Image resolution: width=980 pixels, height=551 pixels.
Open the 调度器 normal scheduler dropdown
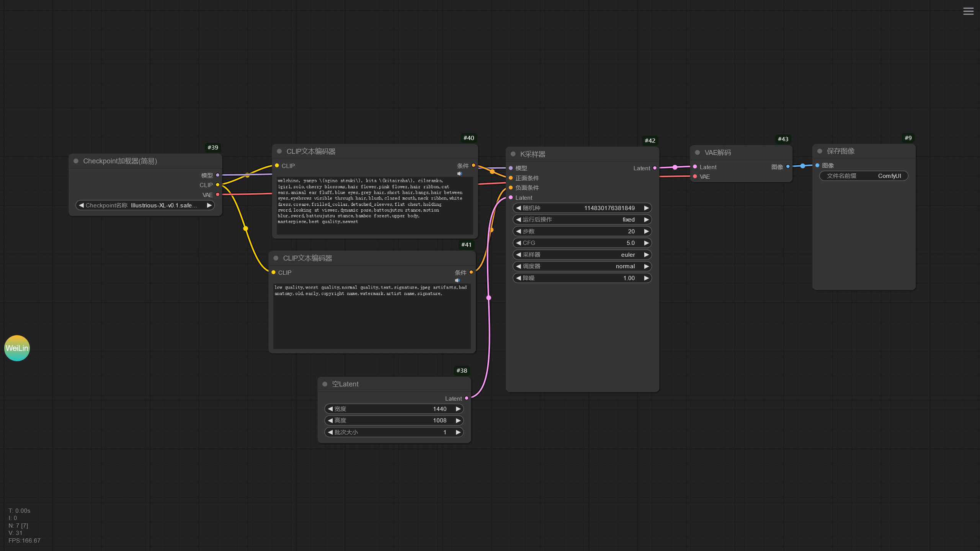click(x=582, y=266)
